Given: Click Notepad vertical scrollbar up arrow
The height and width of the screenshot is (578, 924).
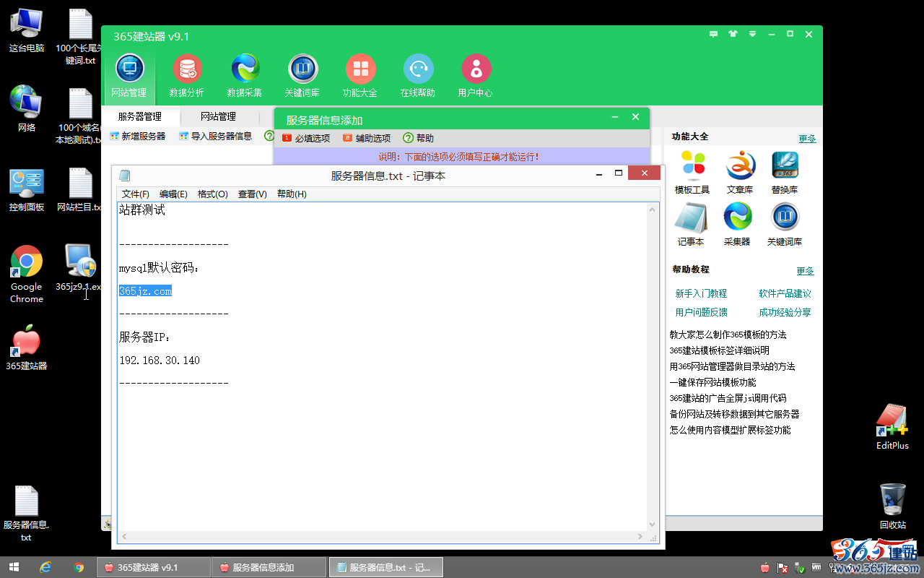Looking at the screenshot, I should (653, 210).
